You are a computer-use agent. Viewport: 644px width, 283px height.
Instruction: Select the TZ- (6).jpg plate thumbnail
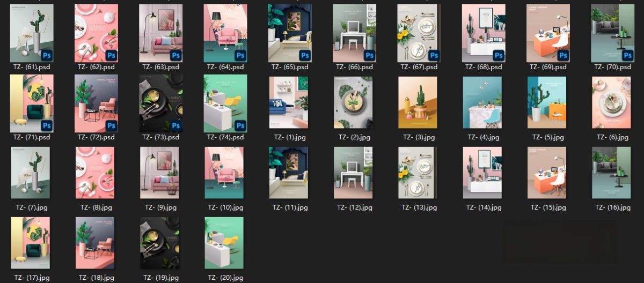[611, 102]
